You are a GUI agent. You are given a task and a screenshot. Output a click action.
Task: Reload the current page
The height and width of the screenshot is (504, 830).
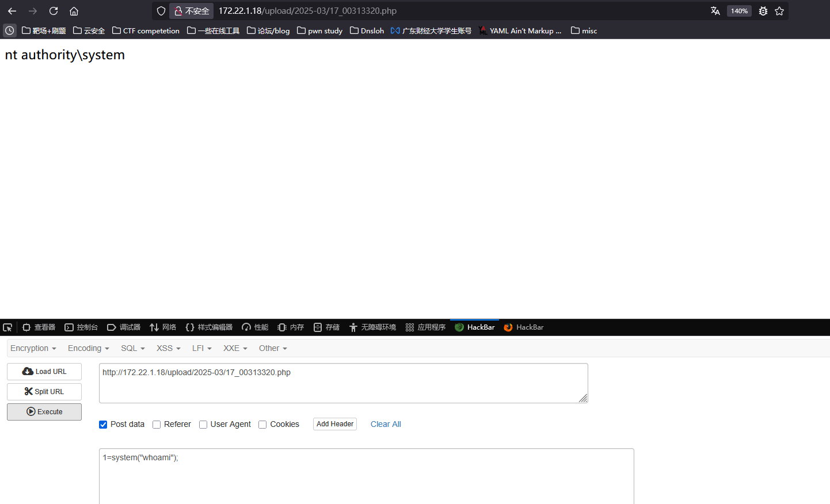(x=54, y=11)
